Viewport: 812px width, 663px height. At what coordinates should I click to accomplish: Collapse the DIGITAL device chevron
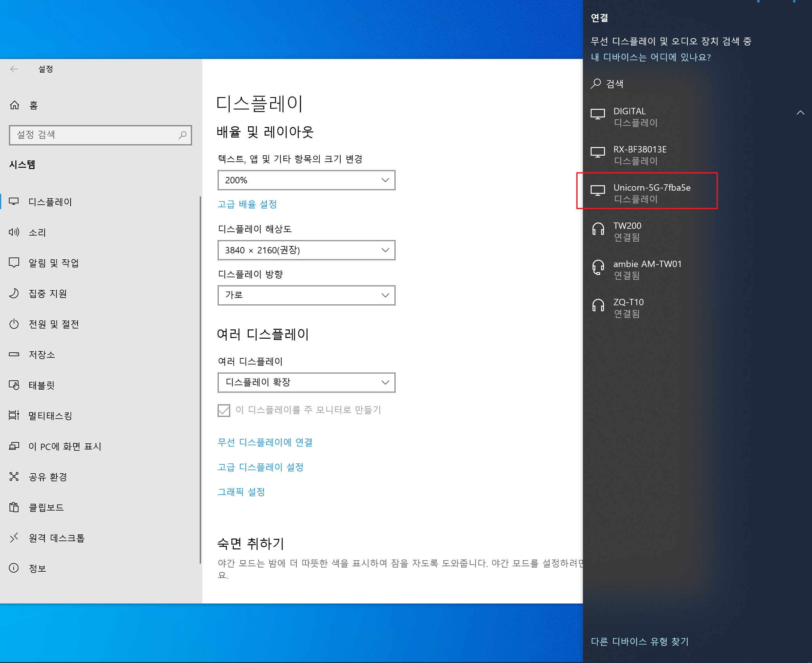coord(801,113)
